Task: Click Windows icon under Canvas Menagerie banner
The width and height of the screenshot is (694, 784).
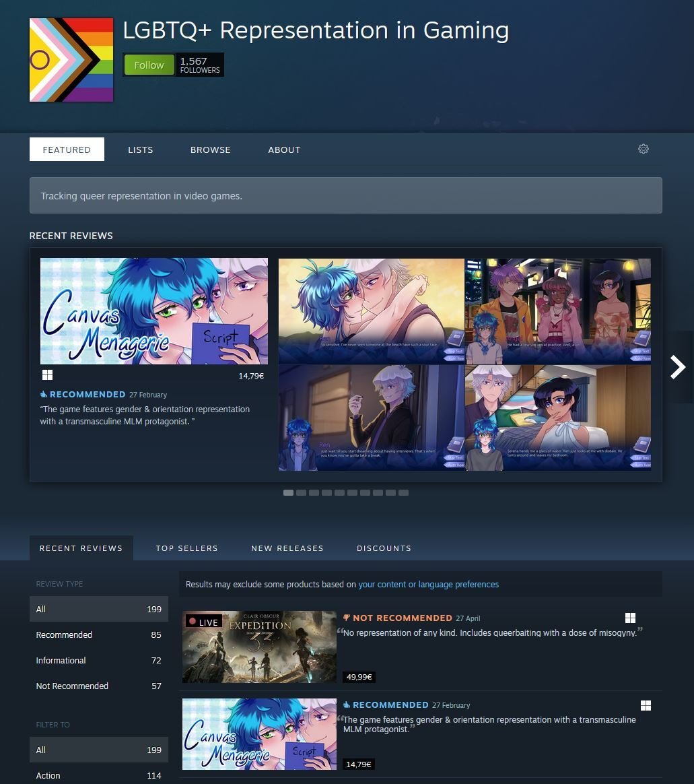Action: pos(48,375)
